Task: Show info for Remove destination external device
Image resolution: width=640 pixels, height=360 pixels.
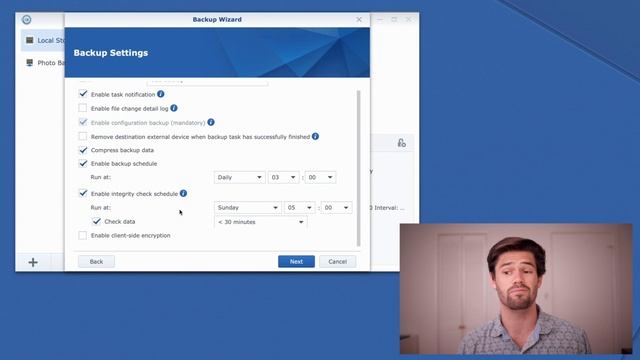Action: pyautogui.click(x=316, y=136)
